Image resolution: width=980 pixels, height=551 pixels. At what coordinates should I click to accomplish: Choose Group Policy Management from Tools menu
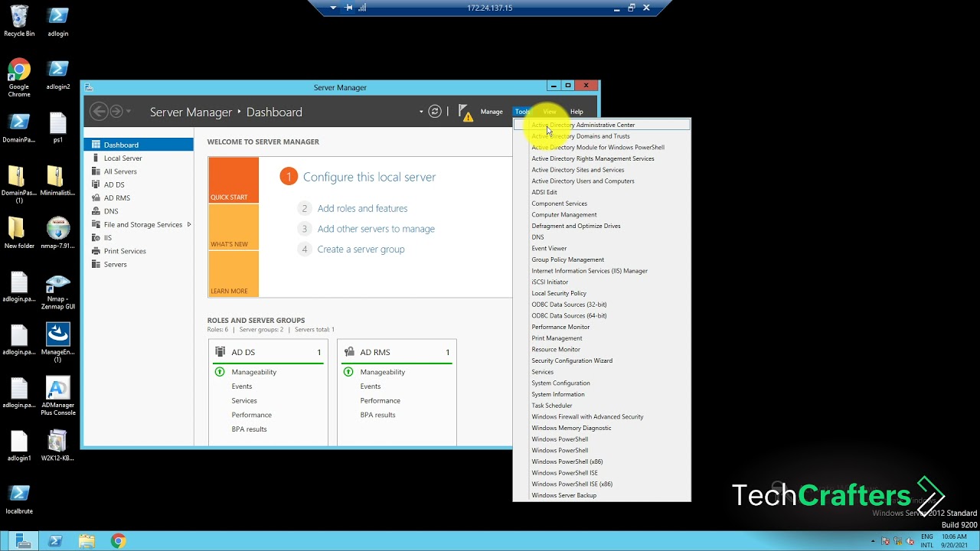[602, 259]
